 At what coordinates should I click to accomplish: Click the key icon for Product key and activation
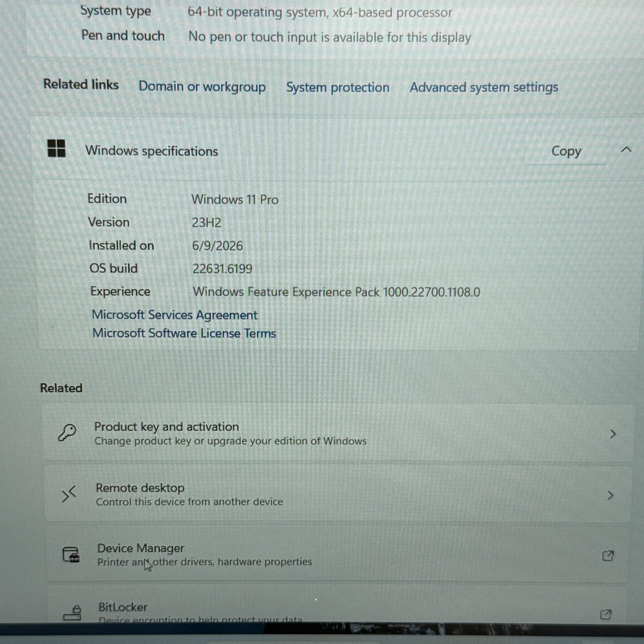[67, 433]
